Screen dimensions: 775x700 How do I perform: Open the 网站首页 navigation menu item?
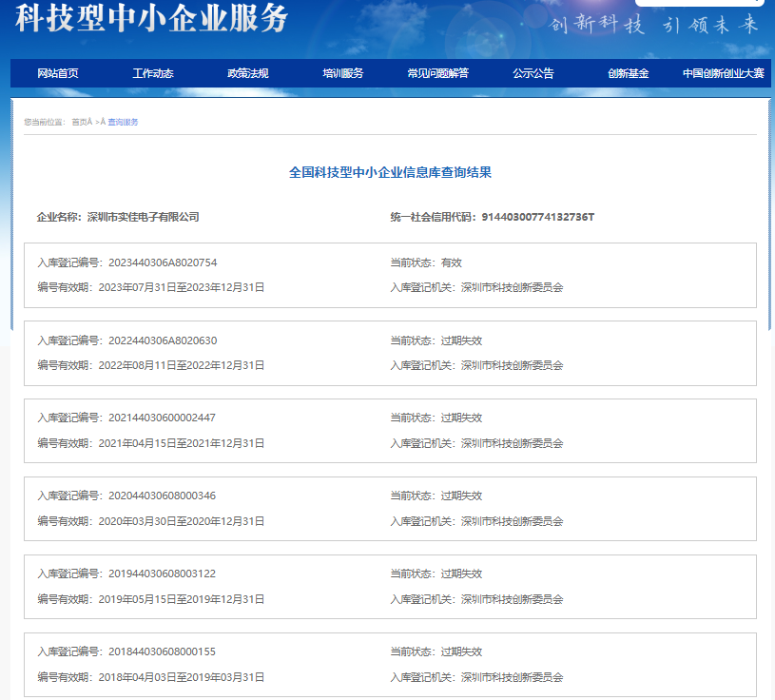(x=55, y=72)
